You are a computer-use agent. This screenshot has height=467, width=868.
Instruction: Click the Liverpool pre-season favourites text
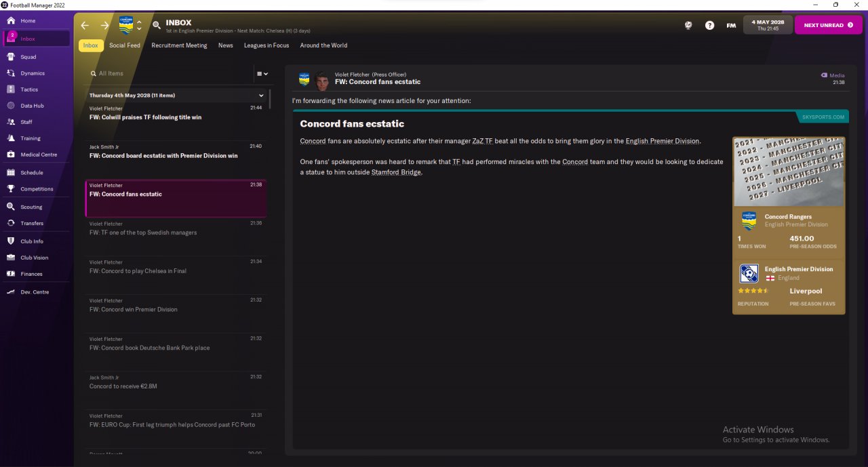tap(806, 291)
